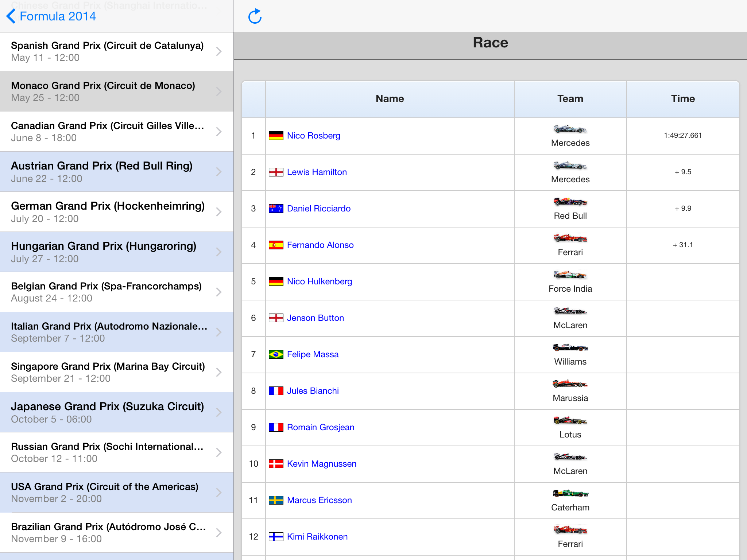Screen dimensions: 747x560
Task: Click McLaren car icon in Button's row
Action: point(570,311)
